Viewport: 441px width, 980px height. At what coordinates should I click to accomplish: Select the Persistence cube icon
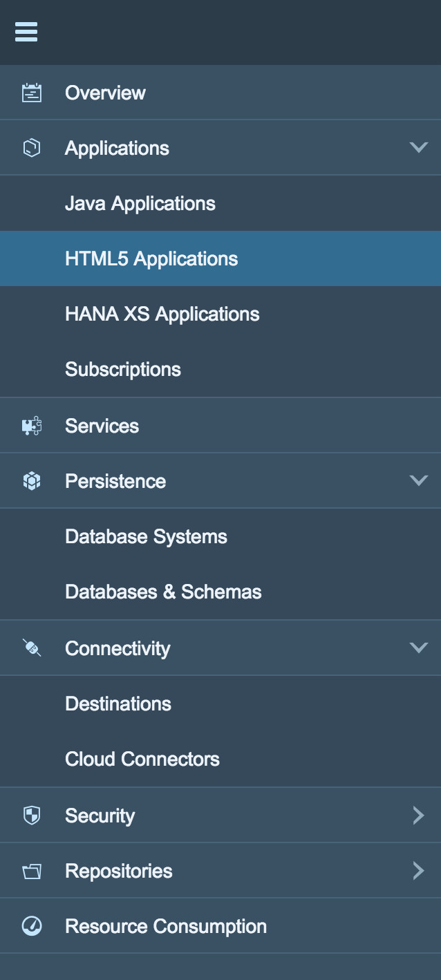[x=31, y=480]
